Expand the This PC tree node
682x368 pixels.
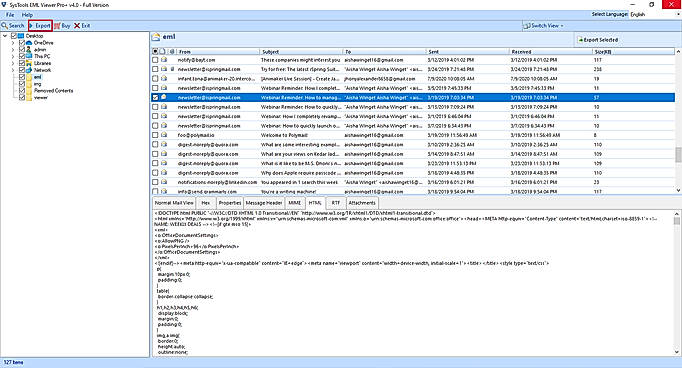pyautogui.click(x=13, y=56)
